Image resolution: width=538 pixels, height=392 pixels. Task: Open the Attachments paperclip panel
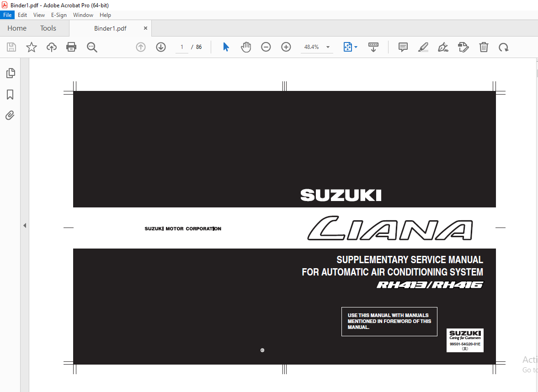click(x=10, y=115)
